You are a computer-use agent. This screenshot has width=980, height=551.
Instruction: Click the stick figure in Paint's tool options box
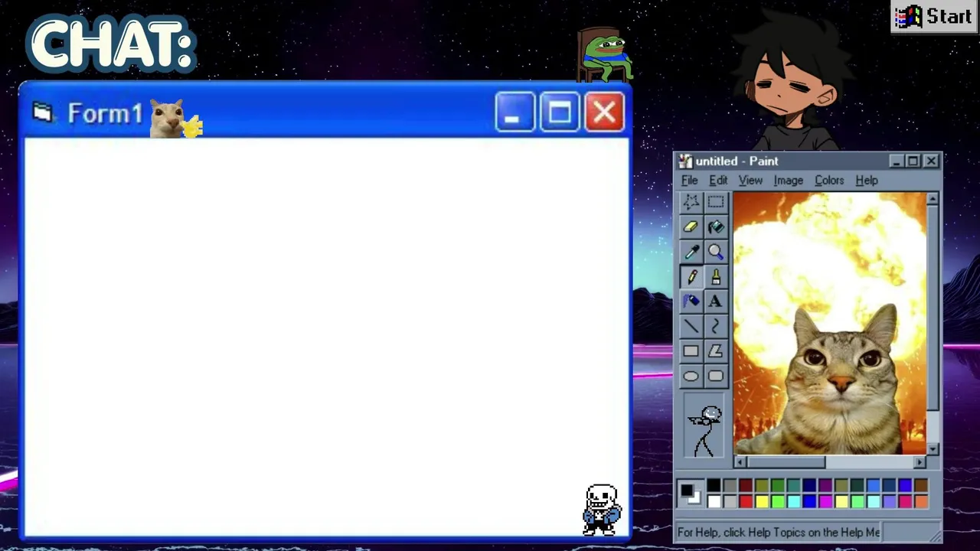pyautogui.click(x=705, y=432)
